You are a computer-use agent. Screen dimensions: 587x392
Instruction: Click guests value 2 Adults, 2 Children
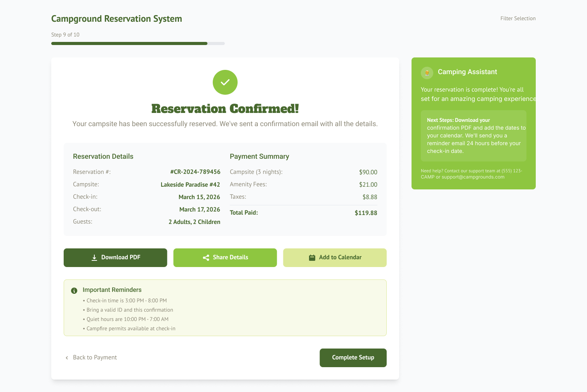(x=195, y=222)
